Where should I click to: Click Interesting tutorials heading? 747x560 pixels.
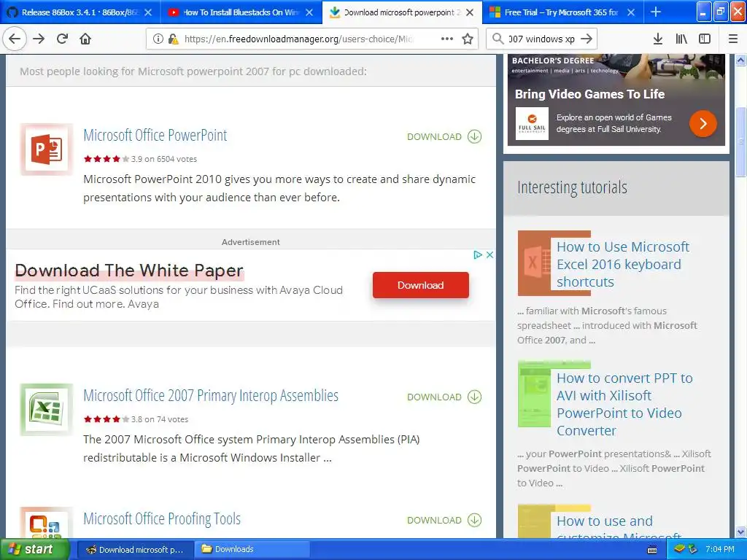(x=572, y=187)
